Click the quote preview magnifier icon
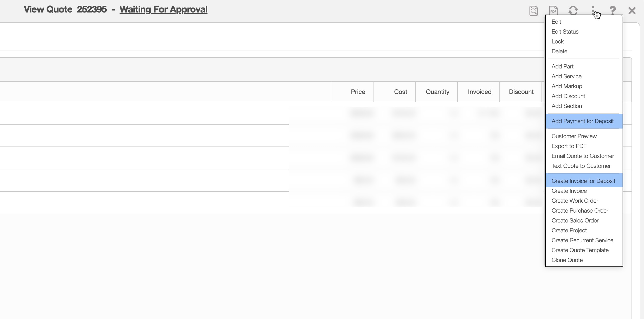This screenshot has height=319, width=644. [533, 11]
